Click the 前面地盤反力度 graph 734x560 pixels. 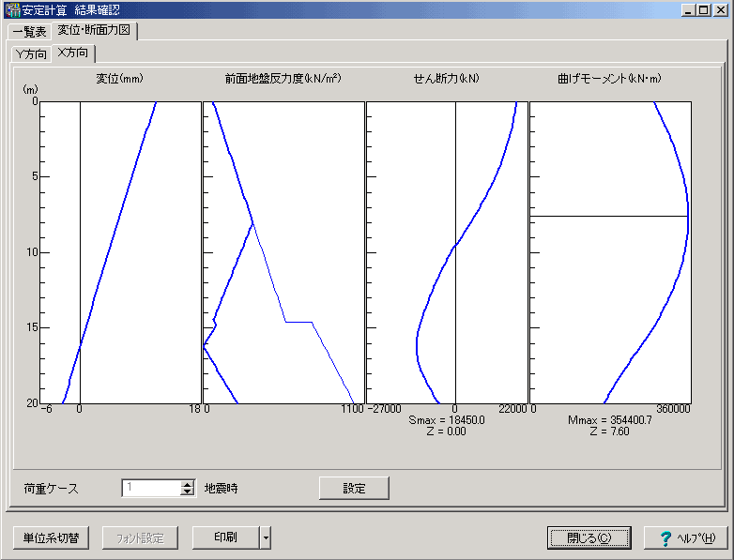(283, 252)
